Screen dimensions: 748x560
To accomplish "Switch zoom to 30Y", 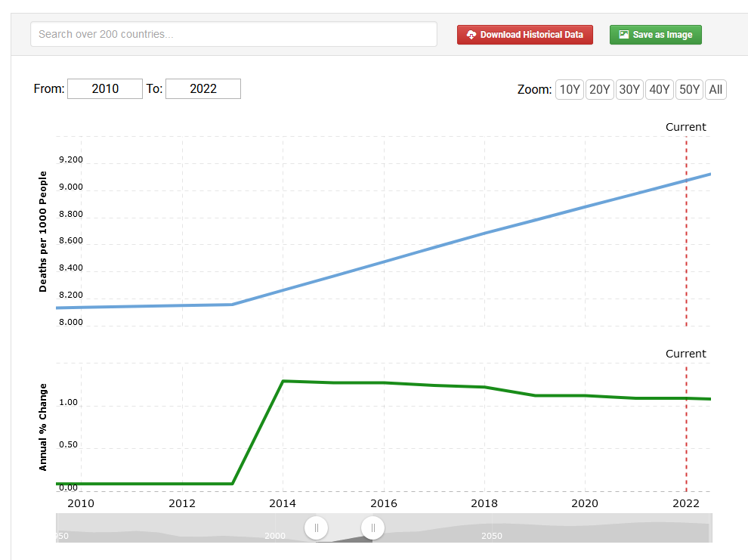I will [x=629, y=89].
